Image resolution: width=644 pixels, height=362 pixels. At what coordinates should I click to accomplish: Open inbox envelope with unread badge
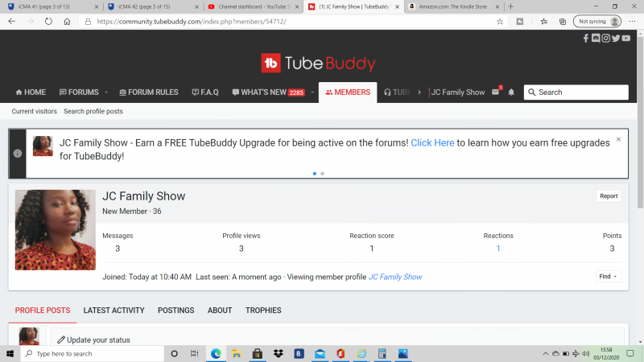[496, 92]
